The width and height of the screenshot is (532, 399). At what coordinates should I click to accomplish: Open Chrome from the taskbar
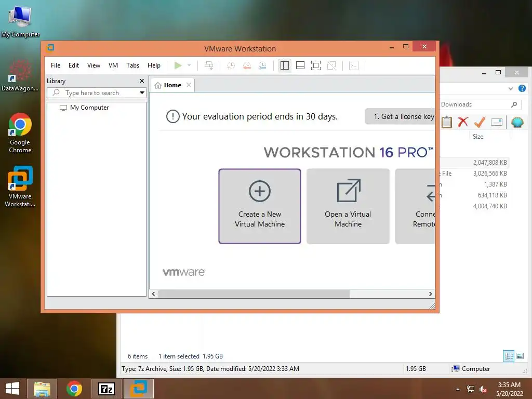click(x=74, y=389)
